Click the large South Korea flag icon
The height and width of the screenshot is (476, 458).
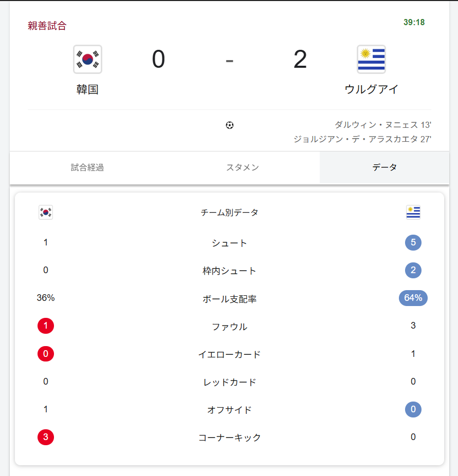point(87,59)
